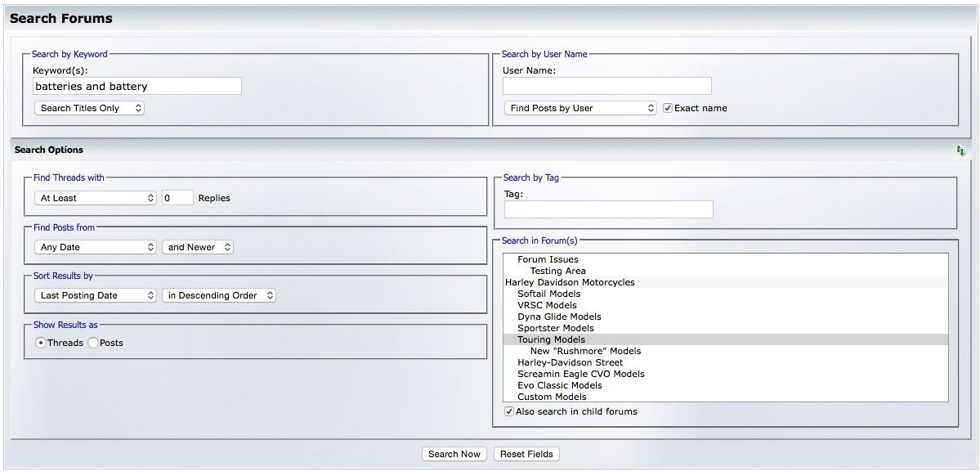The width and height of the screenshot is (980, 476).
Task: Click the Reset Fields button
Action: click(526, 454)
